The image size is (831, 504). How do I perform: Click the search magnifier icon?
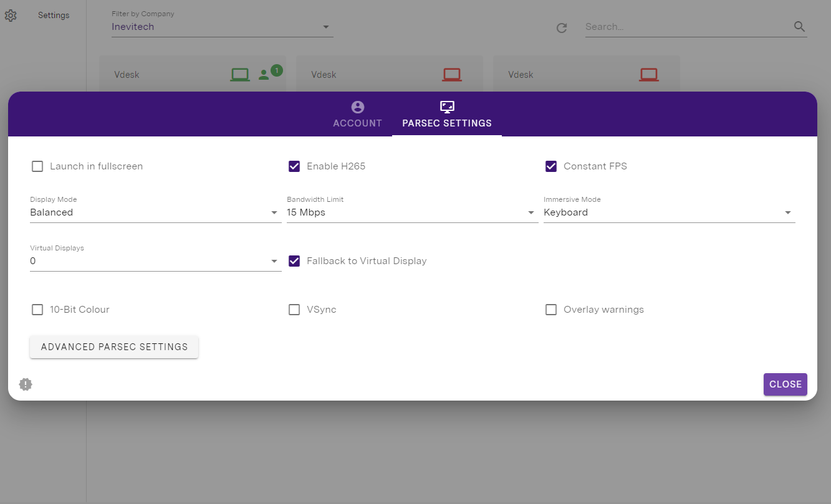click(799, 27)
